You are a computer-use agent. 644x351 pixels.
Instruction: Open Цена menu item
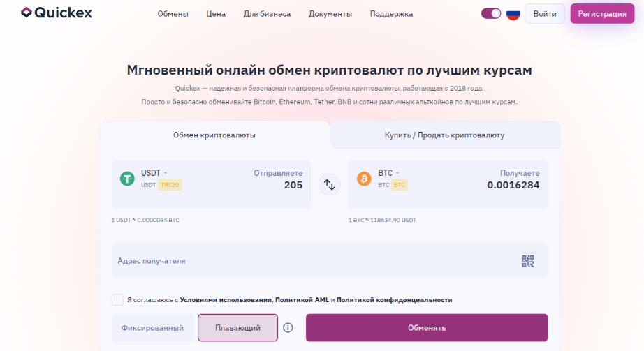(216, 14)
